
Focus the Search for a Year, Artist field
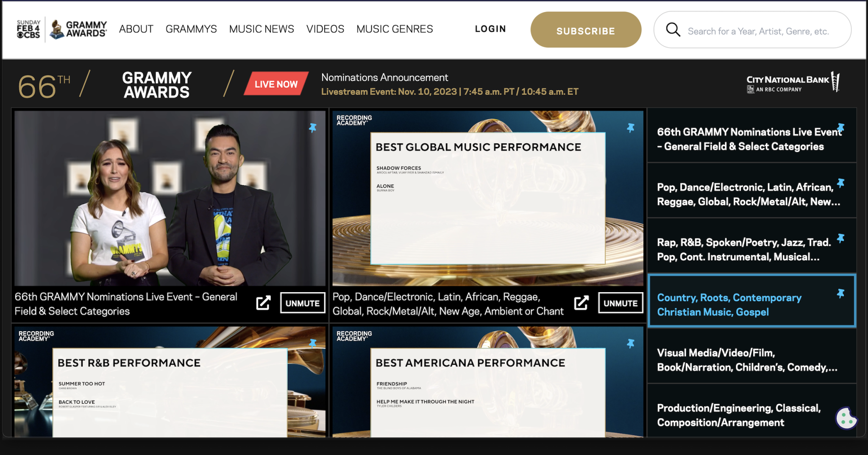click(x=753, y=30)
